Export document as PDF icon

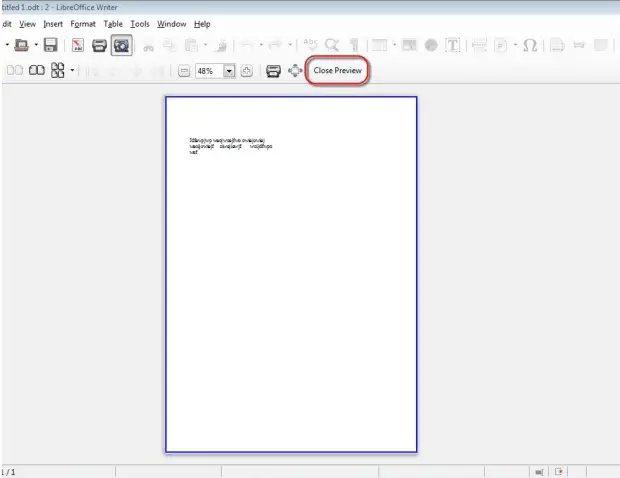pyautogui.click(x=78, y=46)
